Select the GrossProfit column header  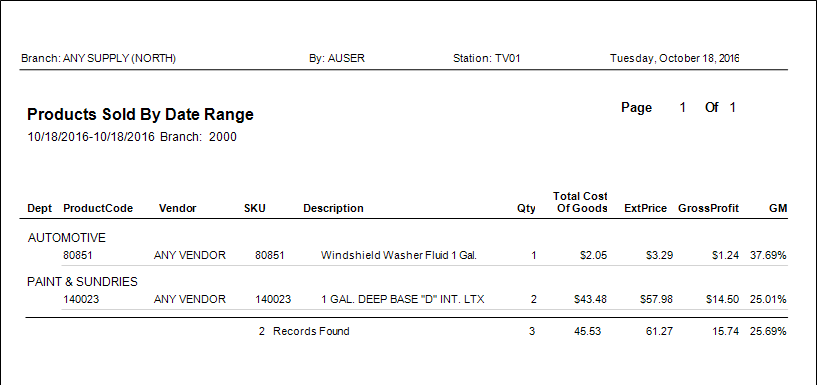[709, 208]
